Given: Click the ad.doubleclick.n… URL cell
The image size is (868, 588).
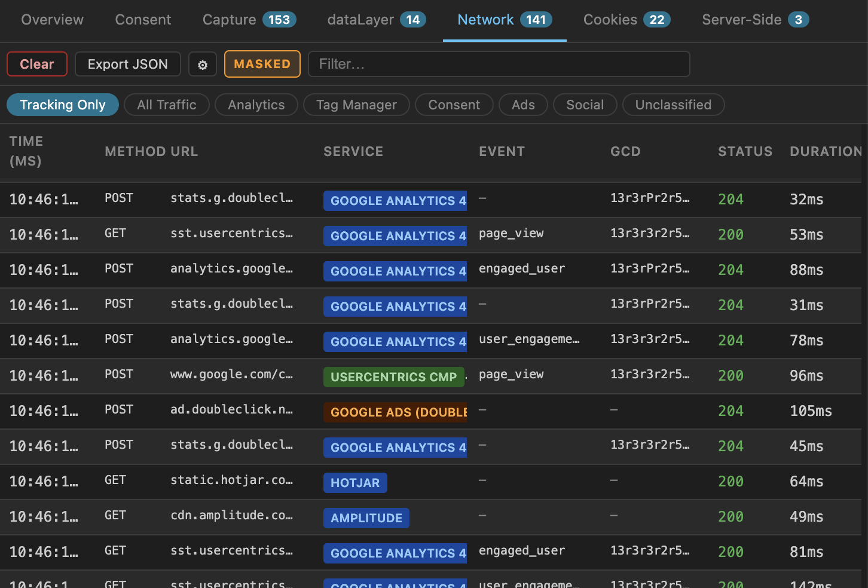Looking at the screenshot, I should (x=231, y=409).
